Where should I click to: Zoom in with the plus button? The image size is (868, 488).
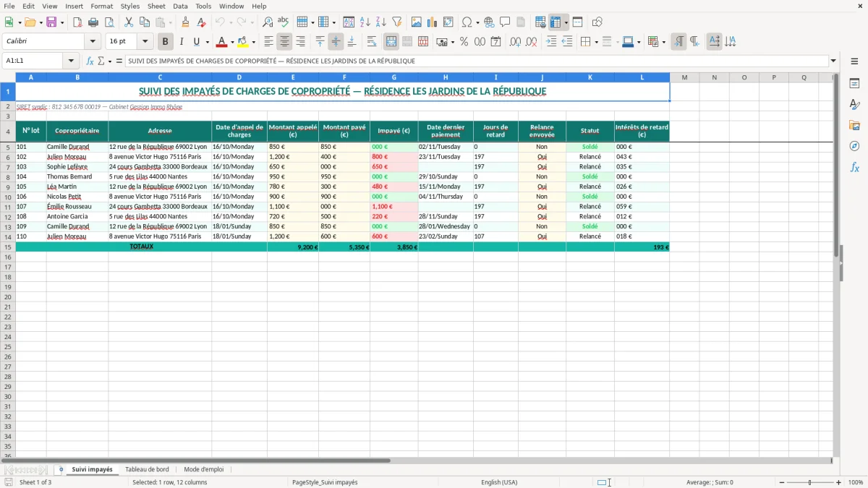coord(839,482)
